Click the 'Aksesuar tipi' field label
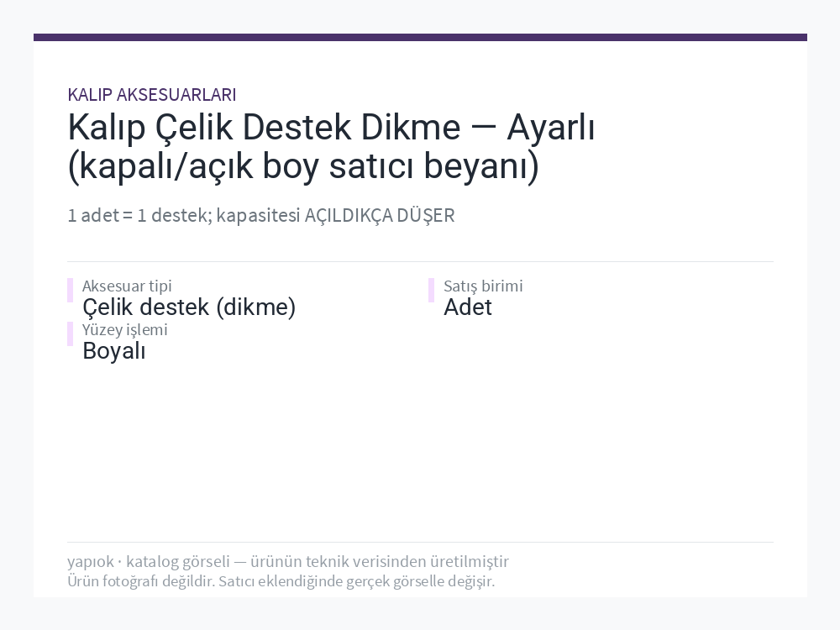The height and width of the screenshot is (630, 840). 127,286
